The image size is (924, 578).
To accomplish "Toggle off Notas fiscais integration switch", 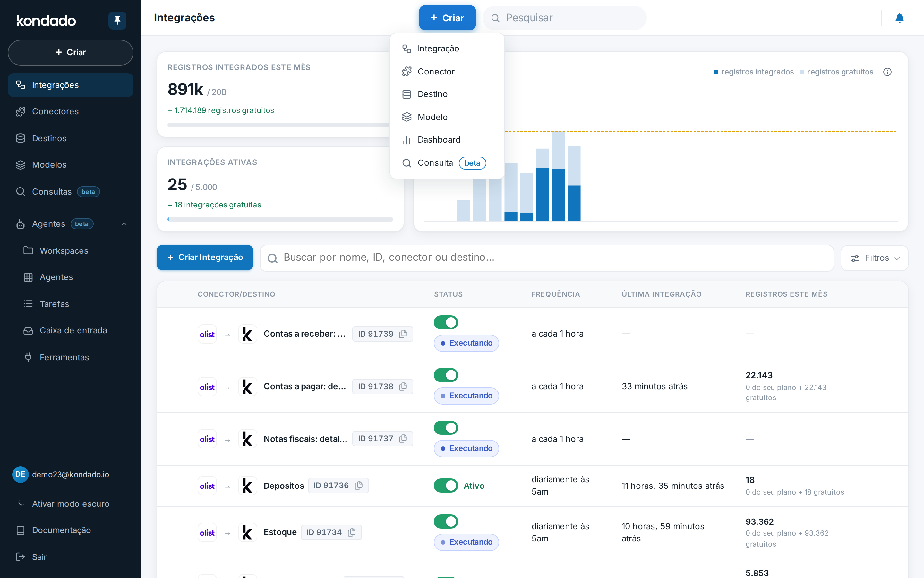I will [x=446, y=427].
